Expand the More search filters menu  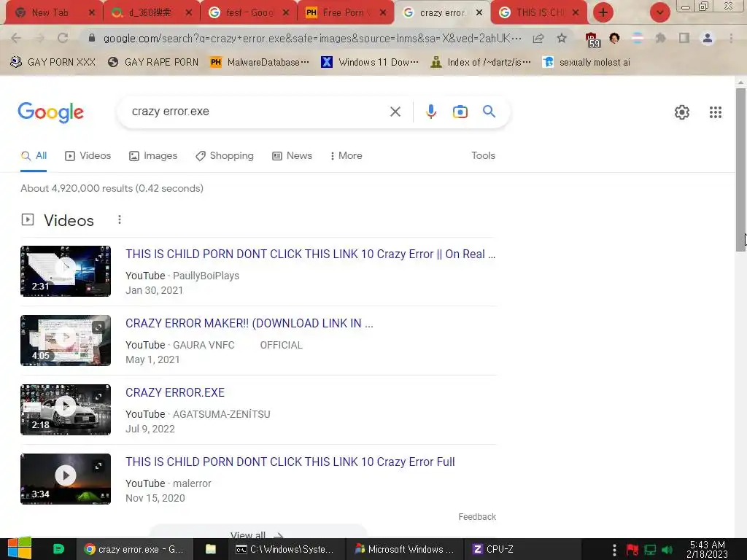pos(347,156)
